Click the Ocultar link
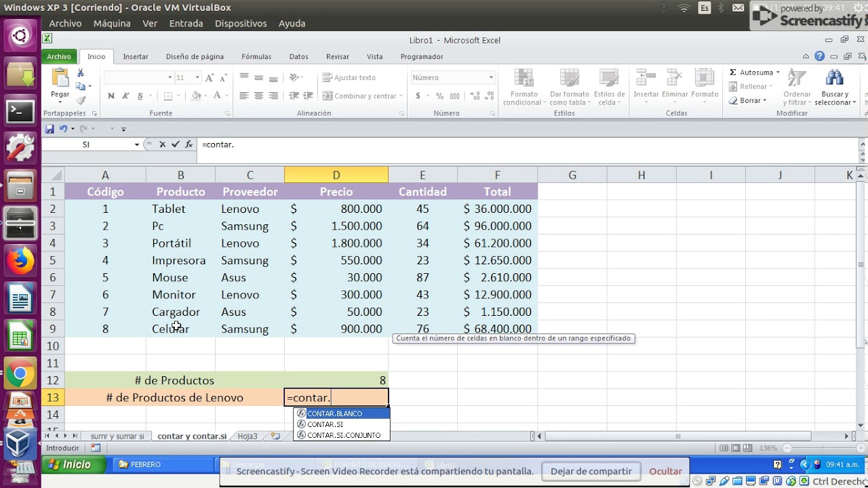The image size is (868, 488). [x=665, y=471]
